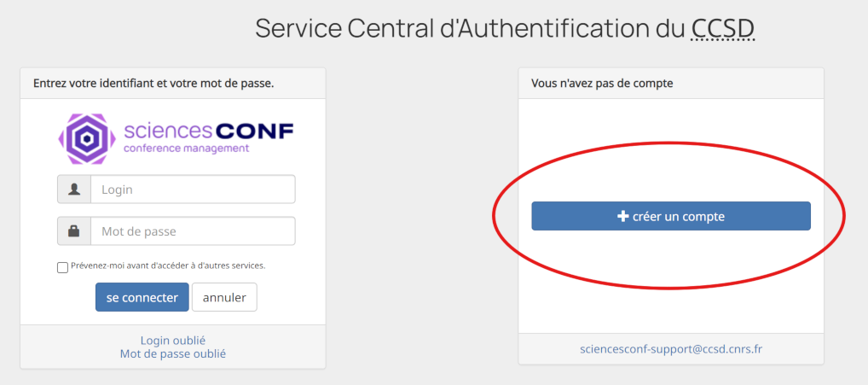Click the créer un compte button
This screenshot has height=385, width=868.
[671, 216]
